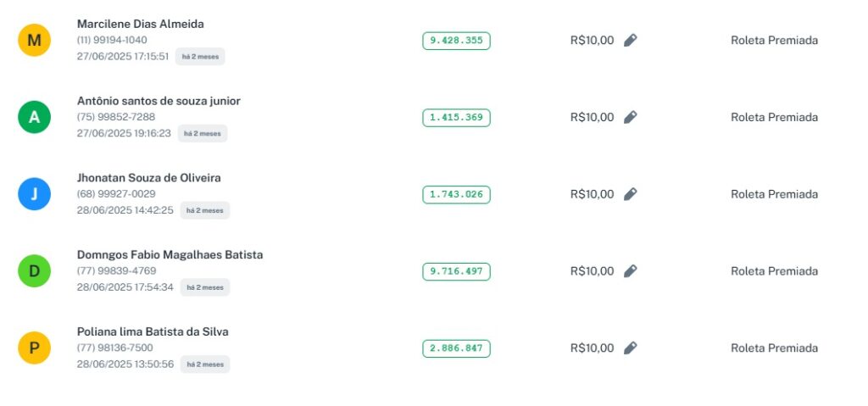
Task: Select the 9.716.497 number tag
Action: (x=456, y=271)
